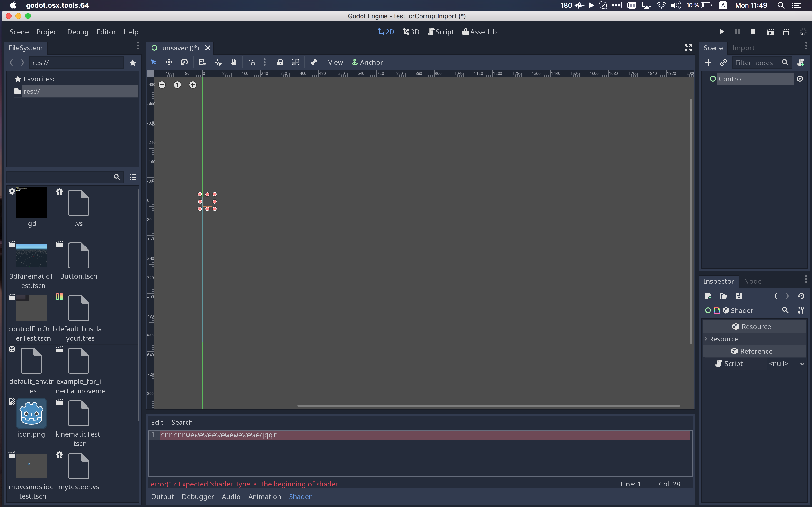Instance a scene with the link icon
Image resolution: width=812 pixels, height=507 pixels.
(724, 62)
